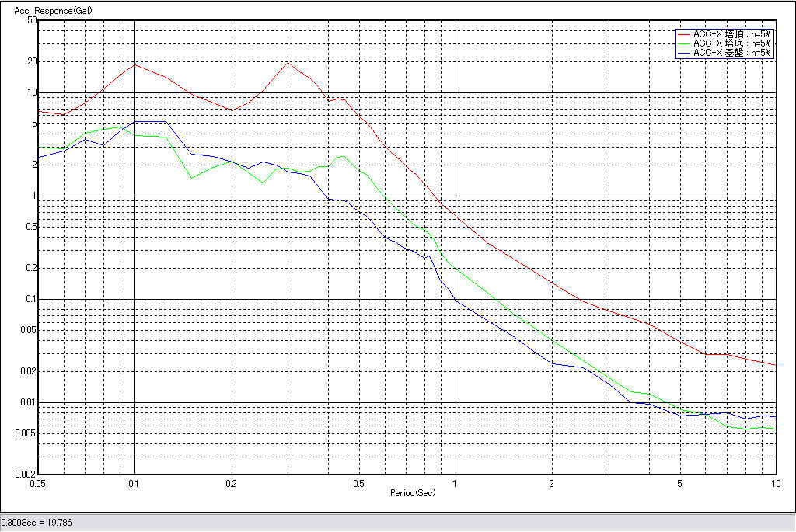Viewport: 796px width, 532px height.
Task: Click the red curve peak at 0.3 sec
Action: tap(288, 62)
